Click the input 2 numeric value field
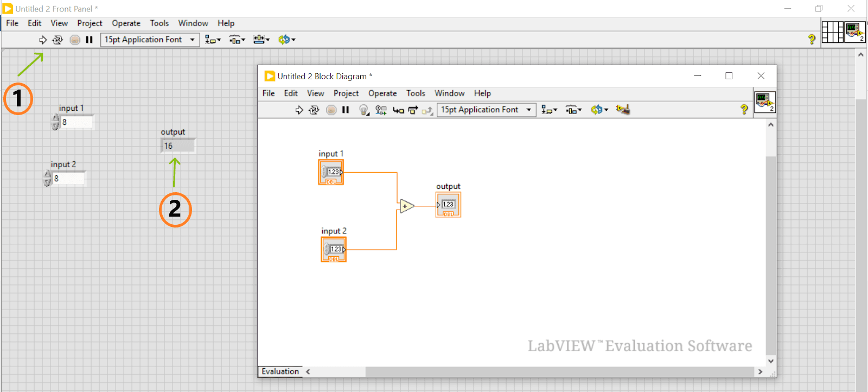868x392 pixels. pos(69,179)
